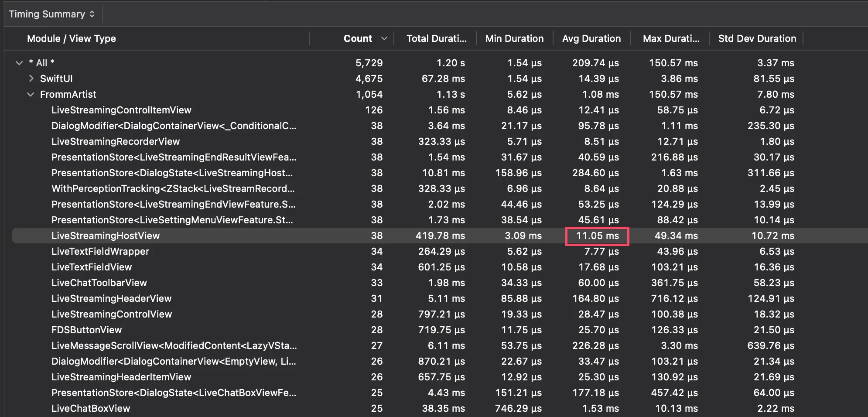Click the 2.22 ms std dev cell
Viewport: 868px width, 417px height.
pyautogui.click(x=776, y=408)
